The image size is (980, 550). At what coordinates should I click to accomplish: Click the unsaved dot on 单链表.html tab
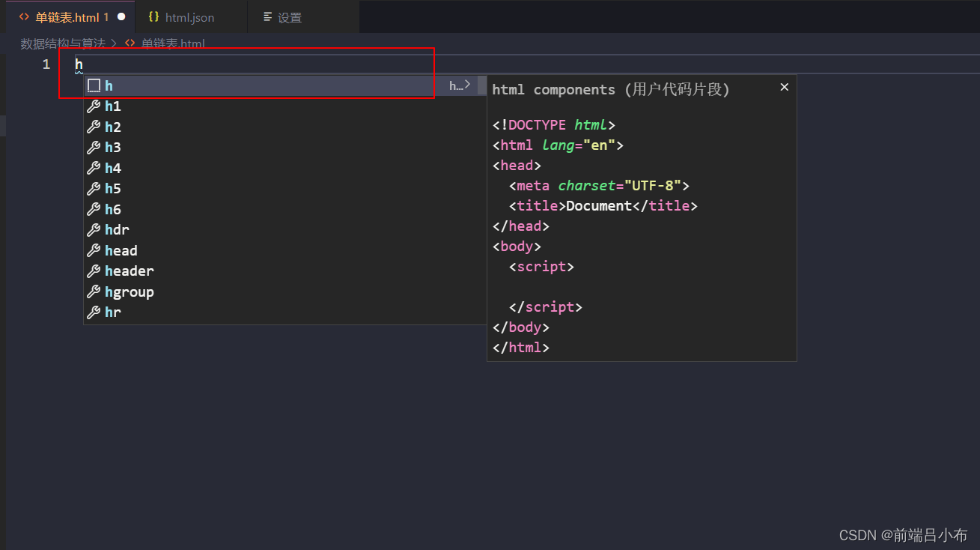121,16
